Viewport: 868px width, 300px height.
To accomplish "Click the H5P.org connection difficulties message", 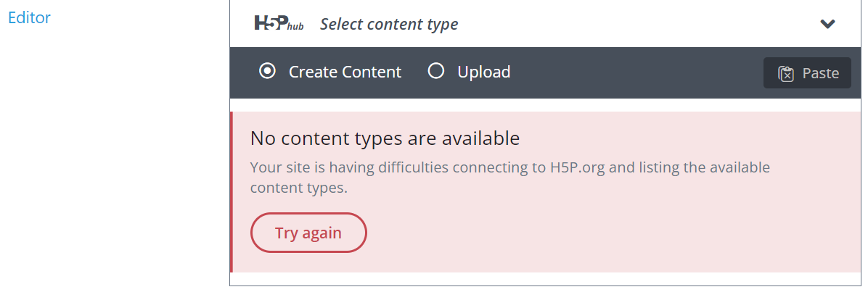I will (x=509, y=178).
